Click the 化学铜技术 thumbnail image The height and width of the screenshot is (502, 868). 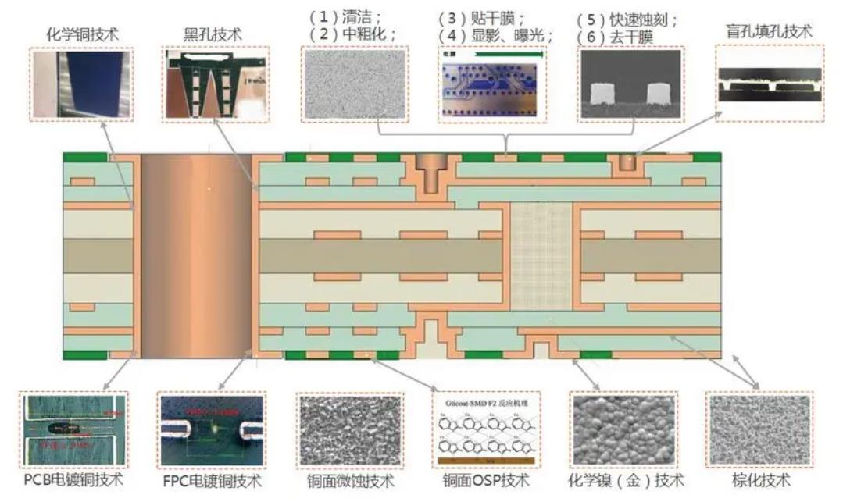[81, 84]
